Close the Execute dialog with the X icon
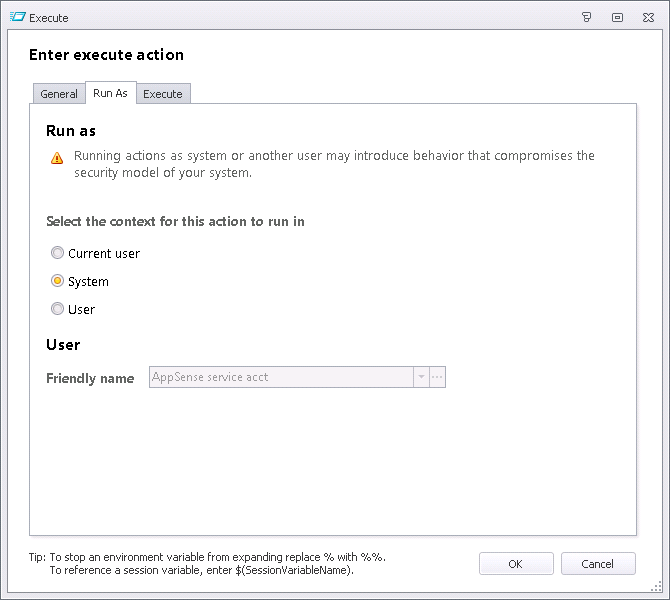Viewport: 670px width, 600px height. pos(648,17)
